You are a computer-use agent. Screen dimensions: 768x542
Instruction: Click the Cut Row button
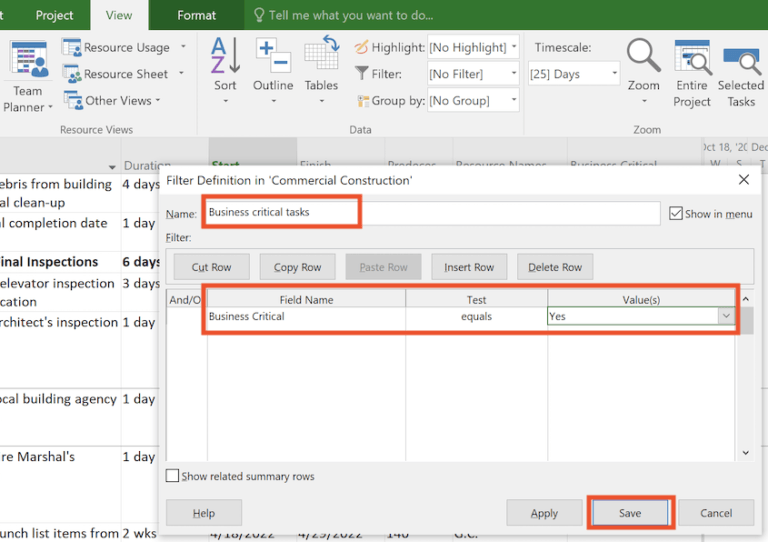point(212,267)
